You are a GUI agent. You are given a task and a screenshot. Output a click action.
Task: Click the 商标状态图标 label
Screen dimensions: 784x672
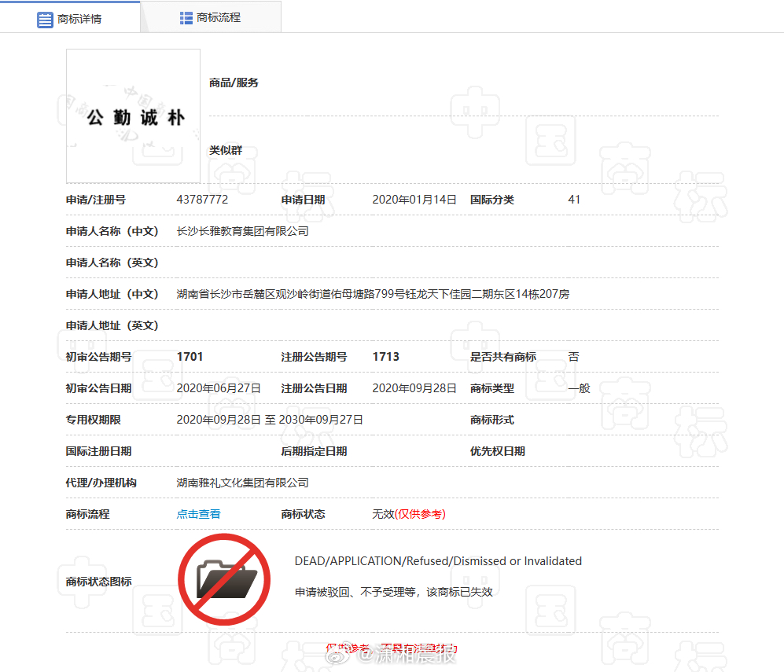[x=98, y=582]
